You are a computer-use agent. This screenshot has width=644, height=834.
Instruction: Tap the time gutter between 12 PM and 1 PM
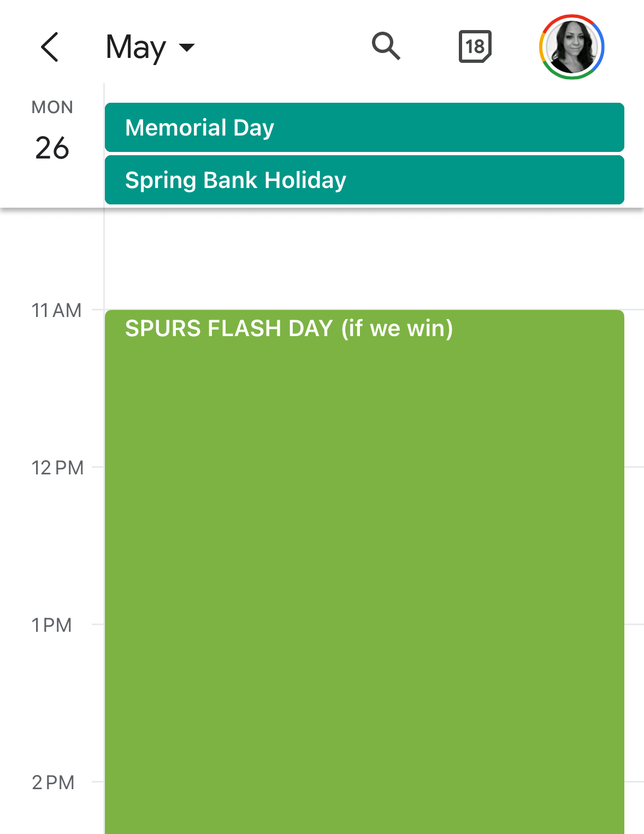click(x=52, y=547)
